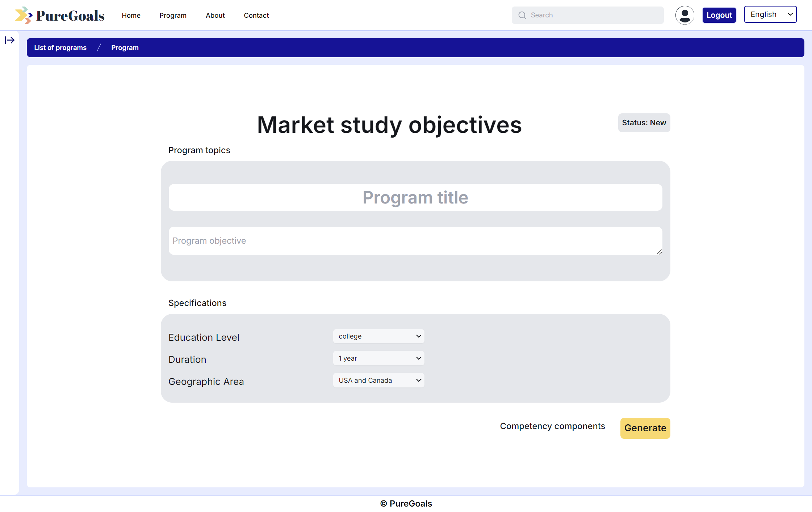Click the textarea resize handle
This screenshot has width=812, height=512.
pyautogui.click(x=659, y=252)
